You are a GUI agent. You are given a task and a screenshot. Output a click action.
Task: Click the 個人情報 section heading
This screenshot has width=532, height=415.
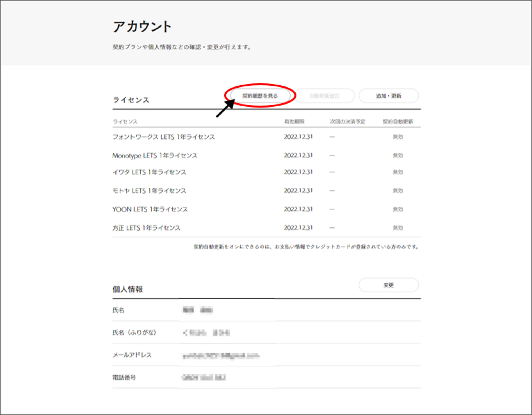(128, 289)
